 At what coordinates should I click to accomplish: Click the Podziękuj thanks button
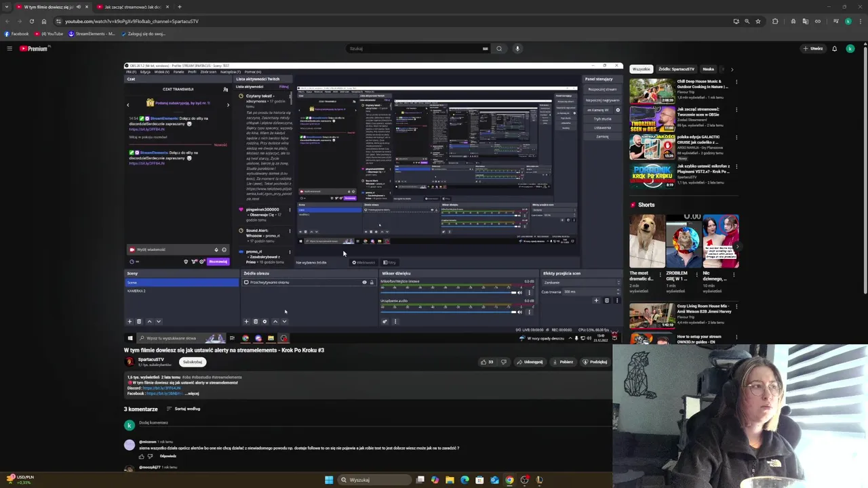point(595,362)
